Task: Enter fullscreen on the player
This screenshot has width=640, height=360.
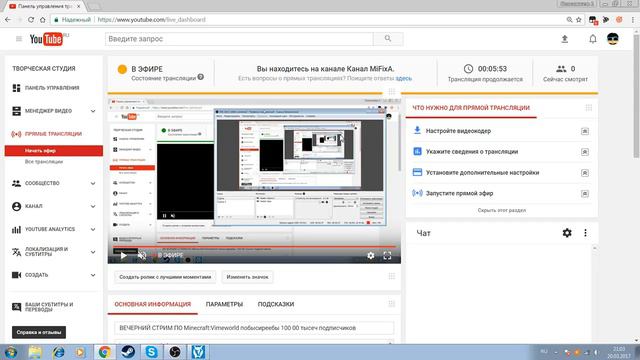Action: click(x=387, y=256)
